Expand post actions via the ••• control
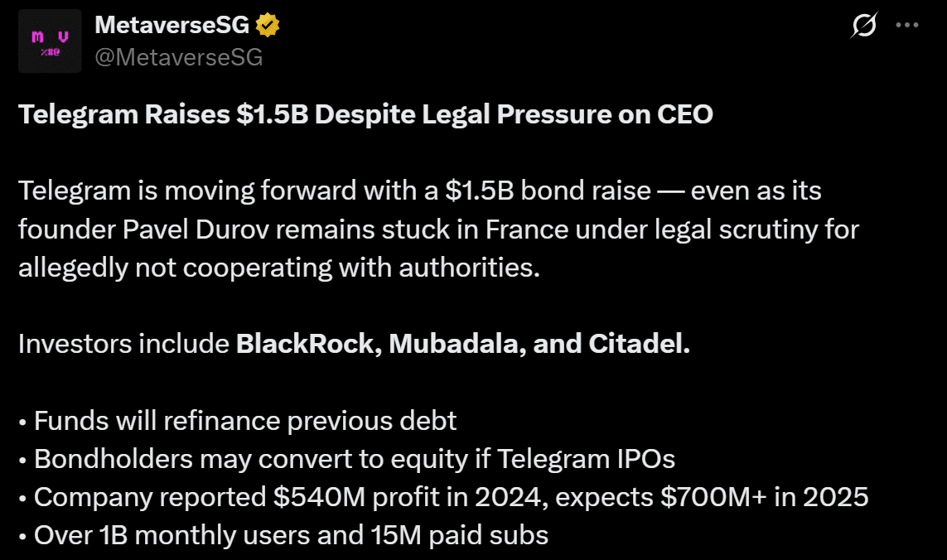The width and height of the screenshot is (947, 560). (x=908, y=26)
